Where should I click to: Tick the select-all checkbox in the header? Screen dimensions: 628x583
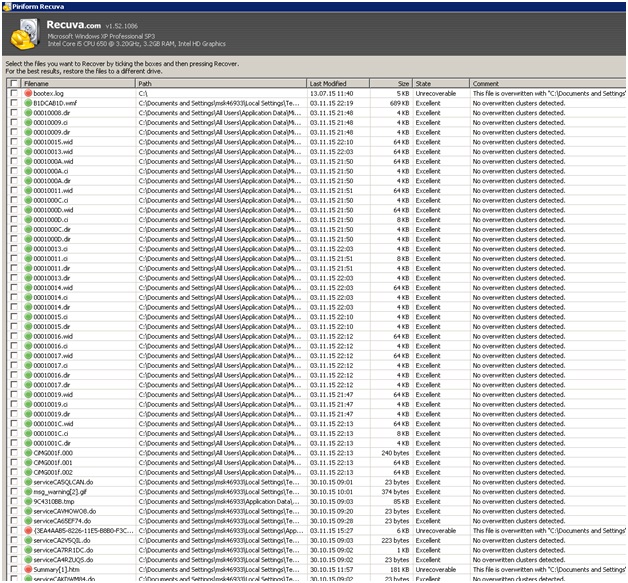click(x=14, y=83)
